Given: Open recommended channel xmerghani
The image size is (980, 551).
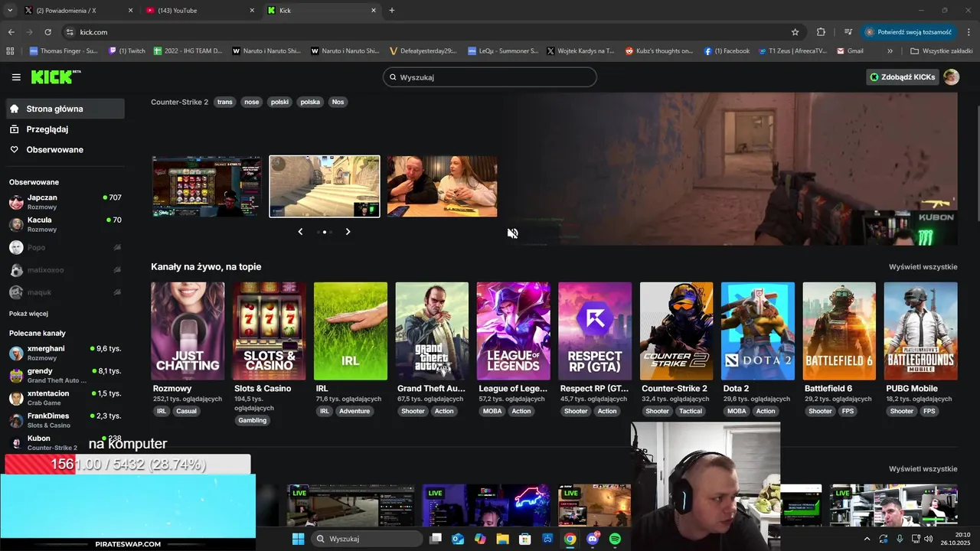Looking at the screenshot, I should [65, 353].
